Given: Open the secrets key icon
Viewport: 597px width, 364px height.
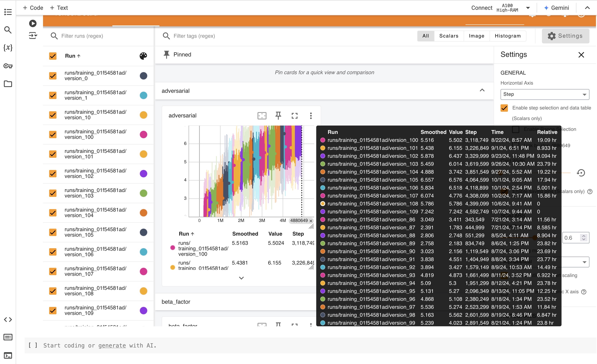Looking at the screenshot, I should pos(8,66).
